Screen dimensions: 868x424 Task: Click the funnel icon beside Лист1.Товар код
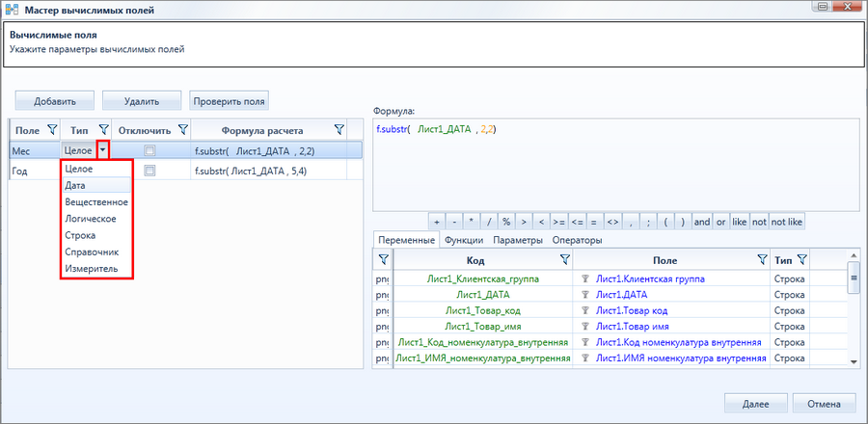[x=585, y=310]
